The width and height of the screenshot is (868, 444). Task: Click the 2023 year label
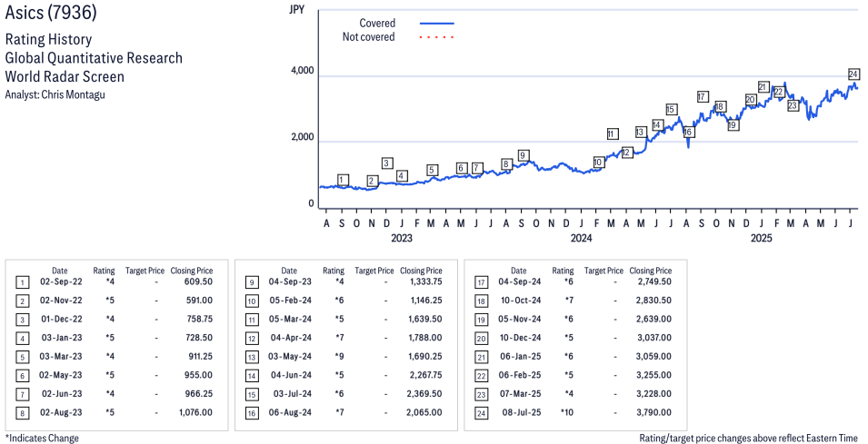[402, 238]
